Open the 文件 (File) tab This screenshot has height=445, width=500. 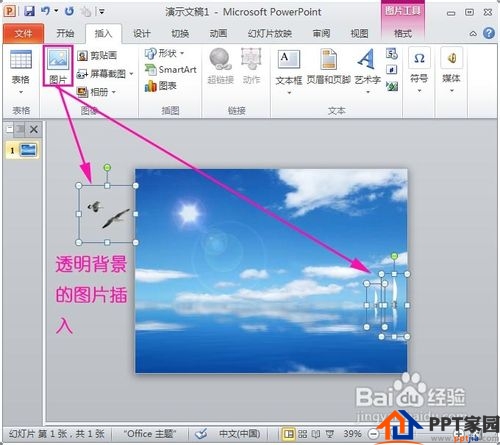pos(23,33)
